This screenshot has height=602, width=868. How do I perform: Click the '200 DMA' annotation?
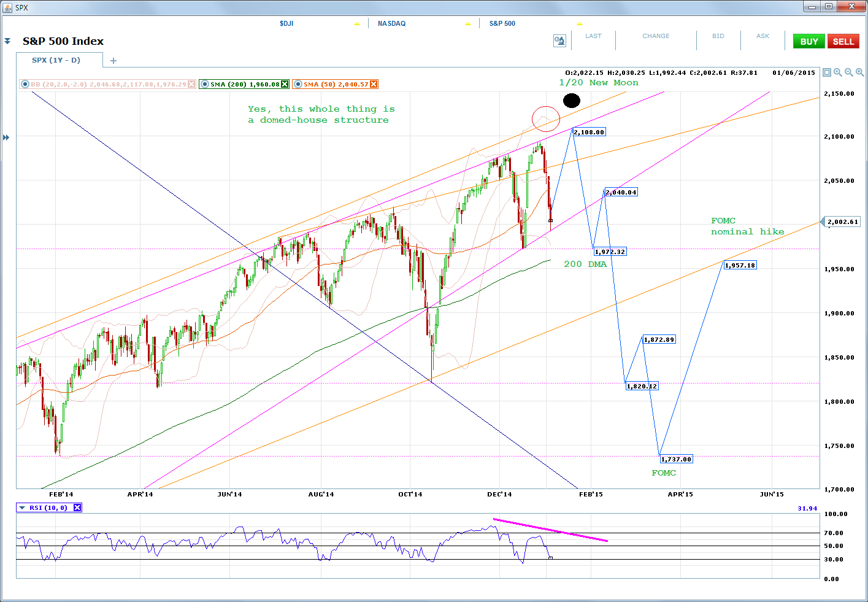click(x=585, y=264)
